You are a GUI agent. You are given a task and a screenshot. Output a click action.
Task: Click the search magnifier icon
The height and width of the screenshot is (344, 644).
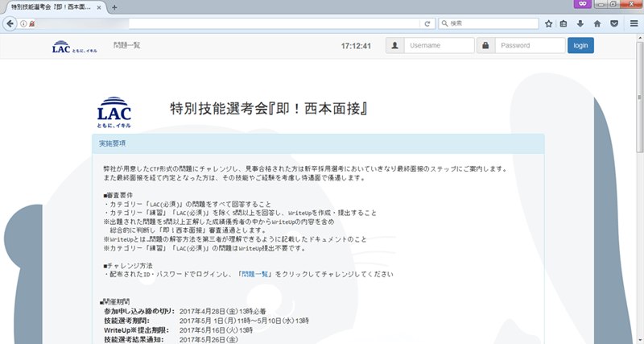click(444, 24)
